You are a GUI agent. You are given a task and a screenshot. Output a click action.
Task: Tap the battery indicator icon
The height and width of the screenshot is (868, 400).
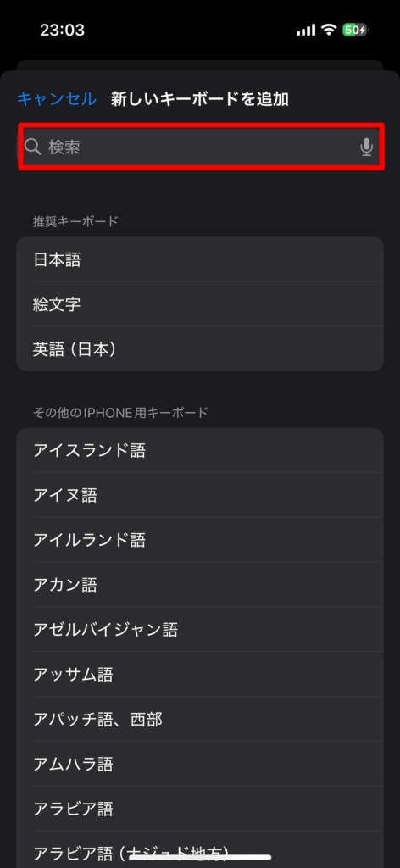356,30
